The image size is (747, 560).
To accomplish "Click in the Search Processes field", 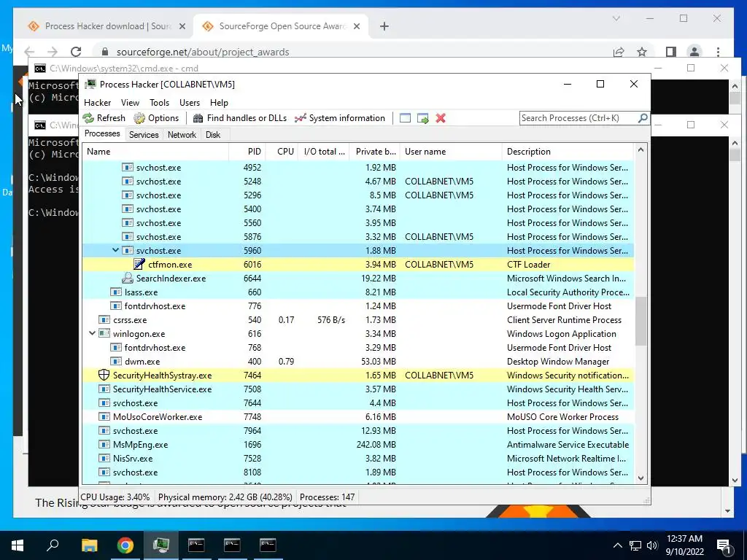I will (x=578, y=117).
